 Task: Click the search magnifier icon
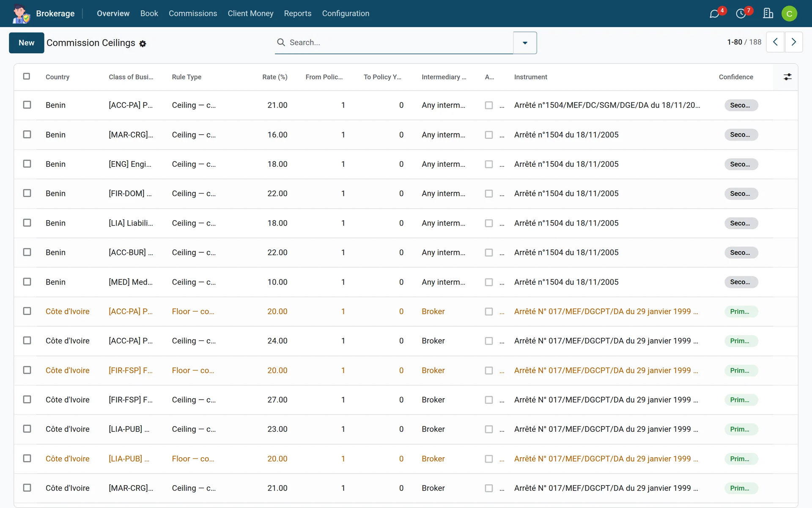281,42
